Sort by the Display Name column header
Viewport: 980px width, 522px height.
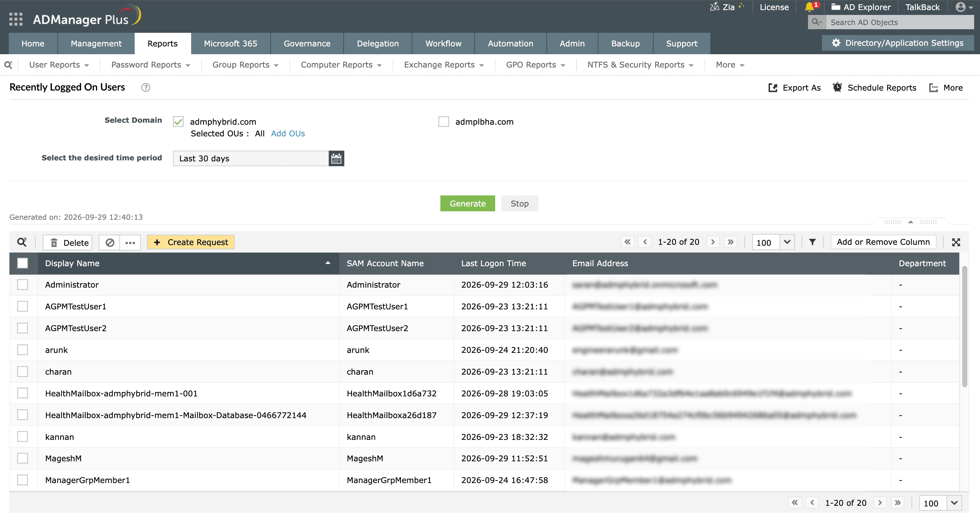coord(188,263)
